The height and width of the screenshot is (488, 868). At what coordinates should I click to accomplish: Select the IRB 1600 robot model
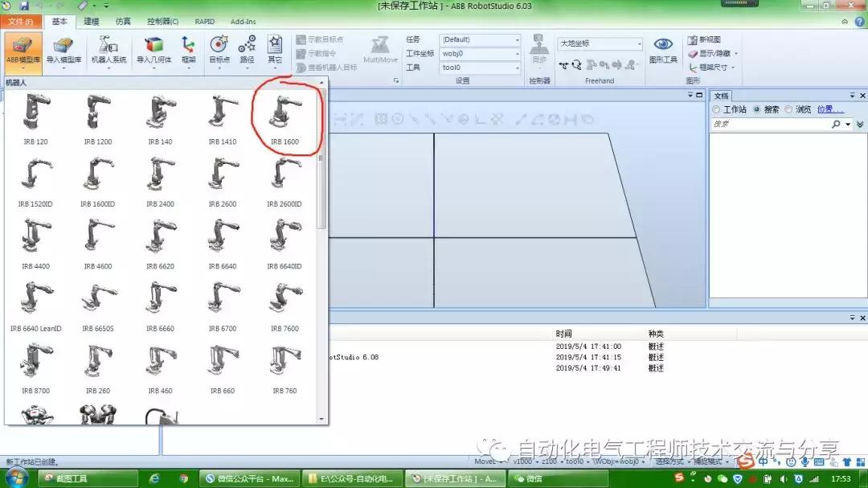point(285,117)
